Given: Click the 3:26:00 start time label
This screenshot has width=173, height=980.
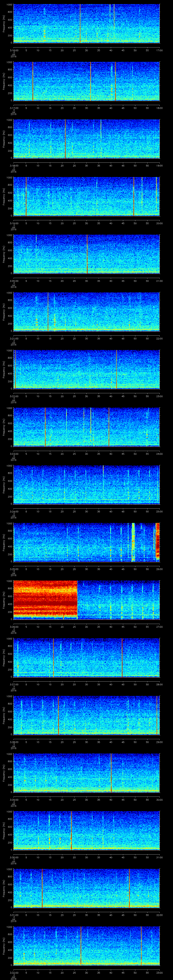Looking at the screenshot, I should tap(14, 627).
